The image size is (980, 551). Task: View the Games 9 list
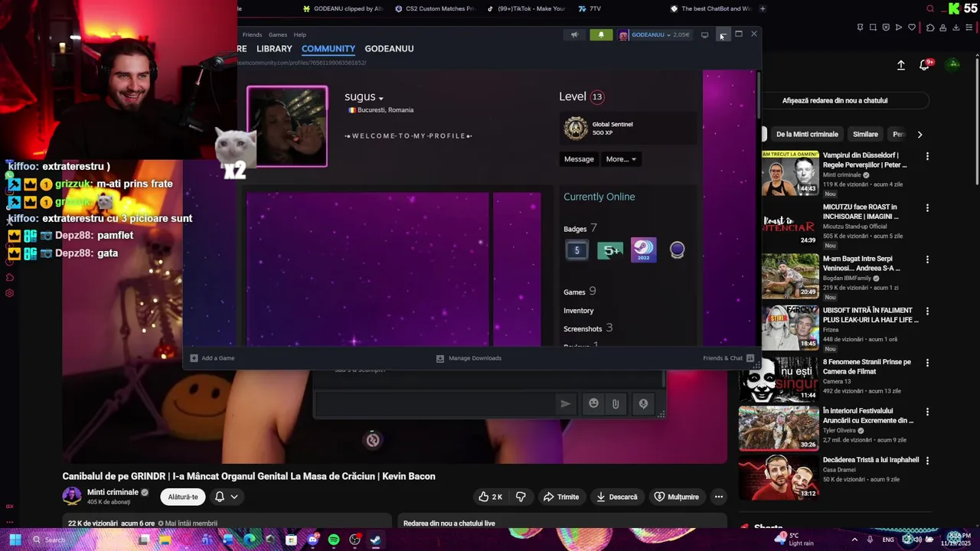point(580,292)
